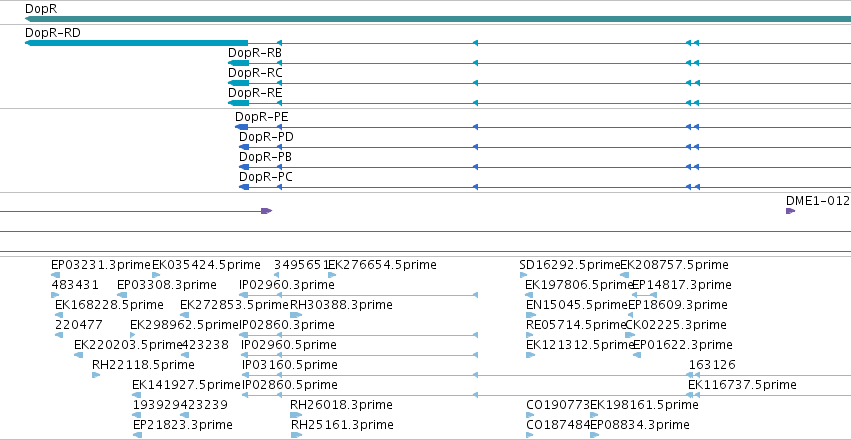Open EST EK141927.5prime
Viewport: 851px width, 440px height.
186,385
